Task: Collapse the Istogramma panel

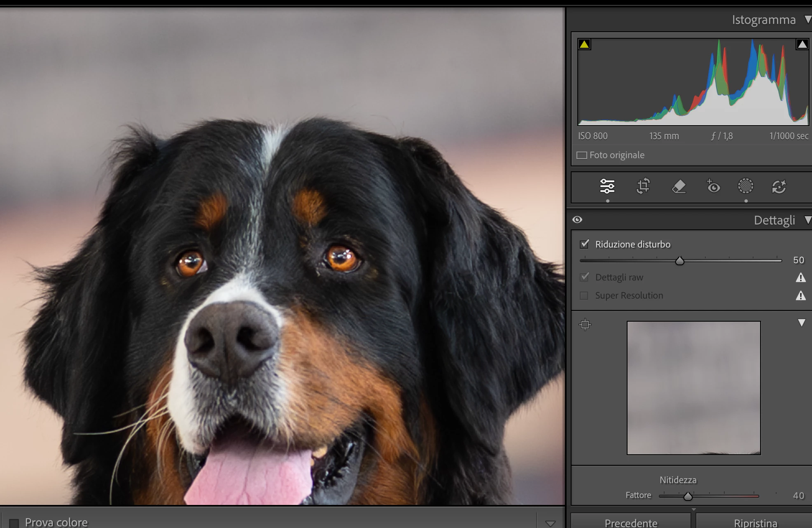Action: [x=807, y=19]
